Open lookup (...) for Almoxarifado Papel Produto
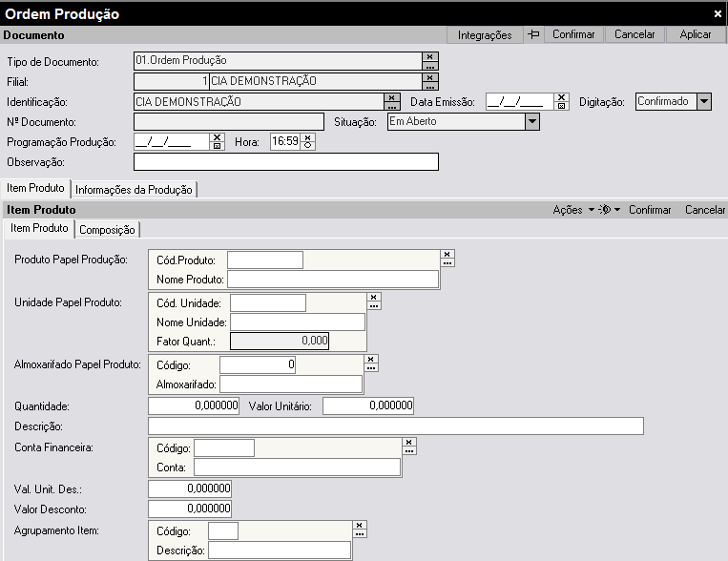 (371, 367)
